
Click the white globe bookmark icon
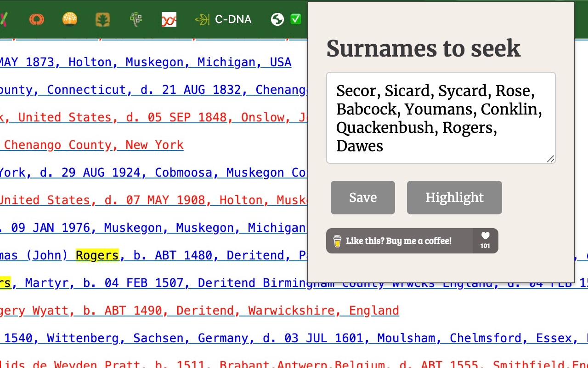(x=277, y=19)
